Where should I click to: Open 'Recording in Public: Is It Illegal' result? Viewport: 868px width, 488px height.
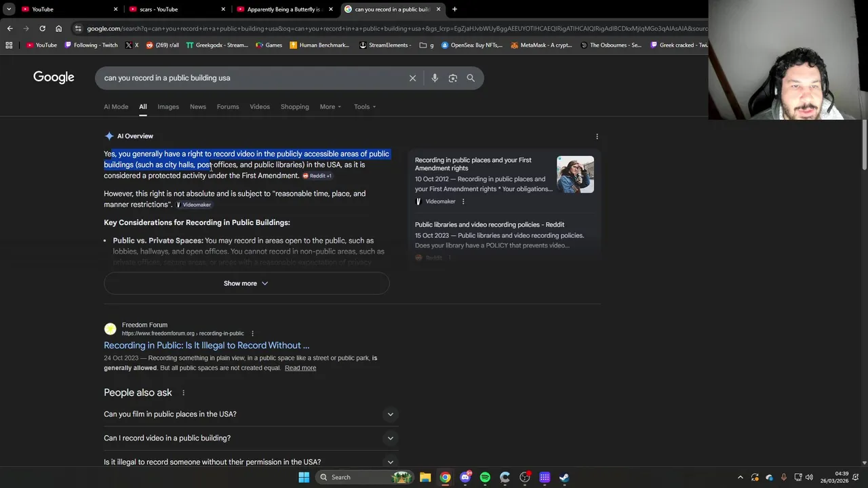point(206,345)
